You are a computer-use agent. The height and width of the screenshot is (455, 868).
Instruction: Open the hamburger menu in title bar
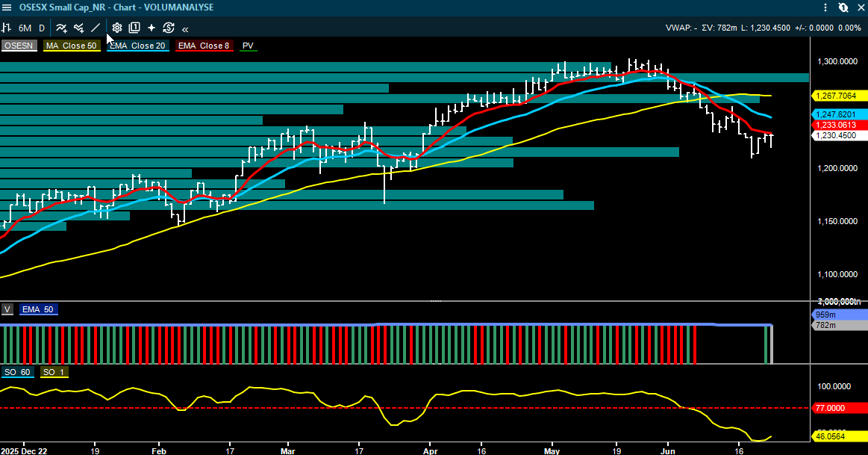(x=7, y=7)
